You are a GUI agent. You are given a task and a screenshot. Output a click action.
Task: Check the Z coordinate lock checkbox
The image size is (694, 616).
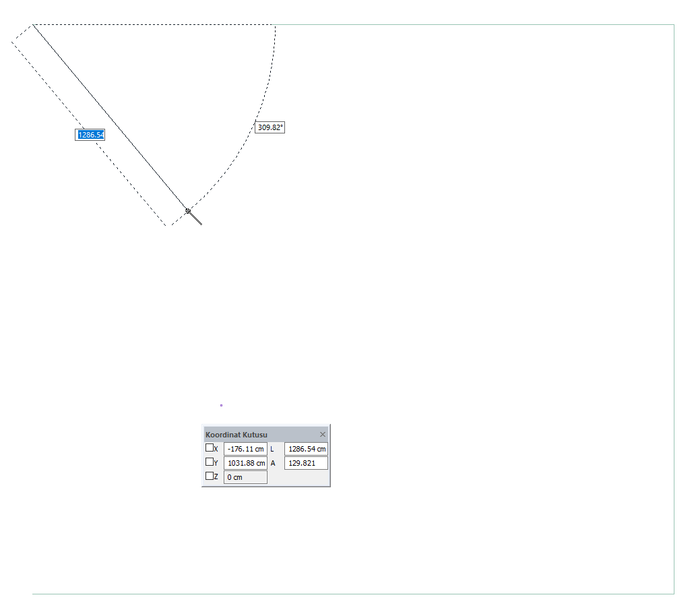[210, 476]
